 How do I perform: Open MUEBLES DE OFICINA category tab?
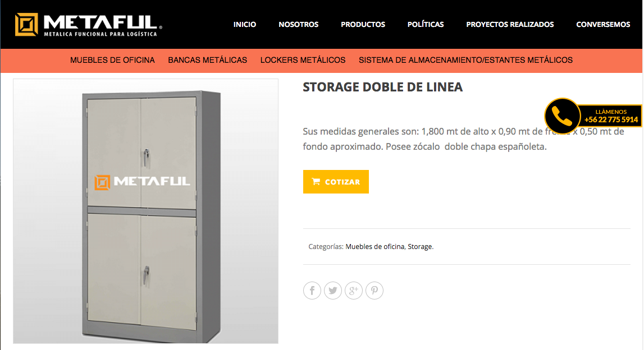[112, 61]
